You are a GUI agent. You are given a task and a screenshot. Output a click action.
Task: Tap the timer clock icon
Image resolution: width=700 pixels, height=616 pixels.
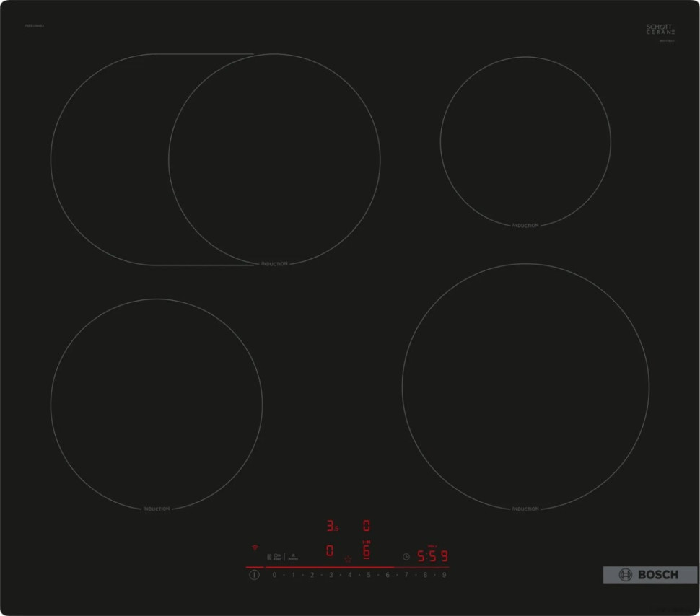tap(406, 556)
